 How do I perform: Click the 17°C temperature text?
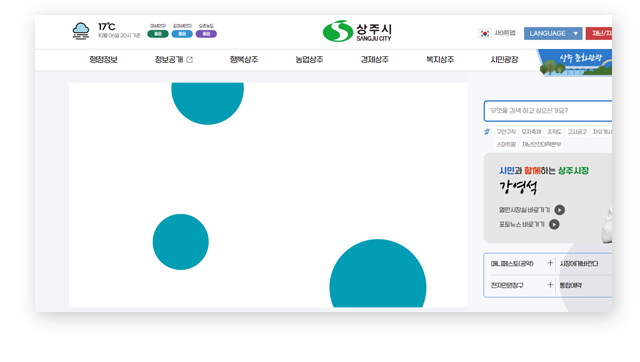click(107, 27)
